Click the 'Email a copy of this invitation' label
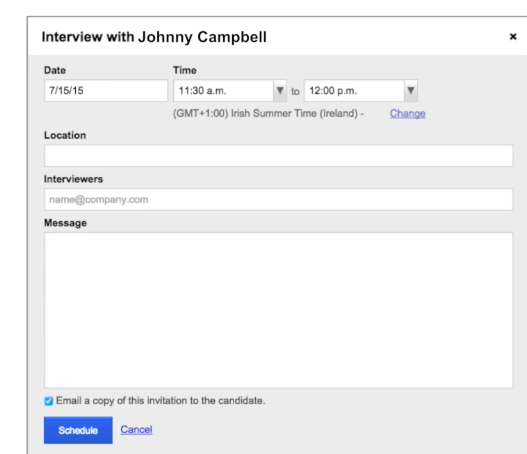The width and height of the screenshot is (527, 454). [x=161, y=401]
